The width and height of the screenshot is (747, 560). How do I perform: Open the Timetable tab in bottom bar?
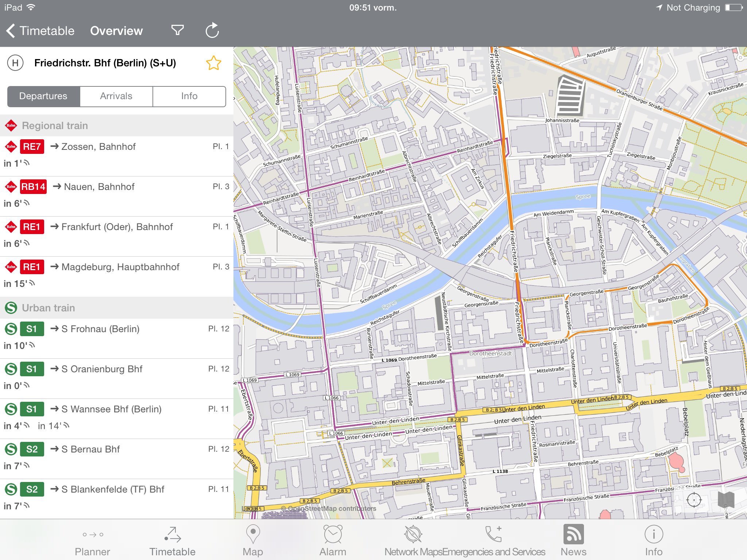(173, 541)
